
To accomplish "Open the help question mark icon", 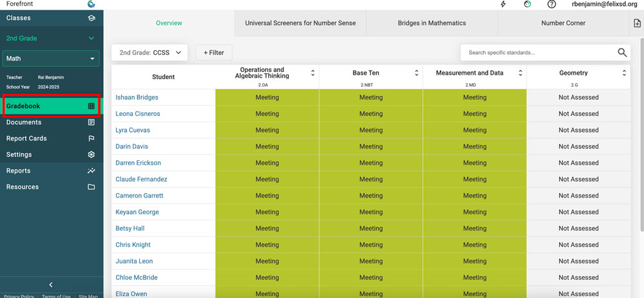I will pos(551,5).
